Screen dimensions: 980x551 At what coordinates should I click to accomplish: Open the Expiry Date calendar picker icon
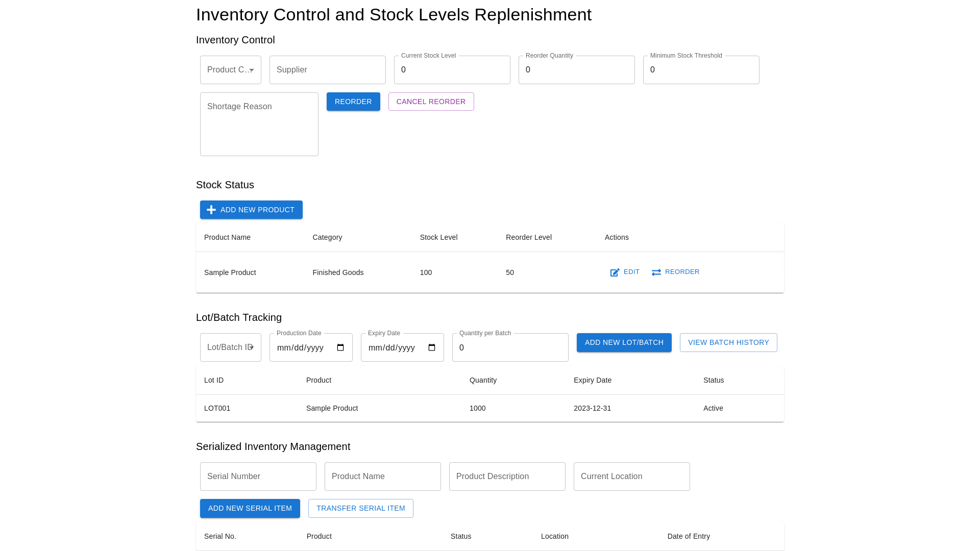pyautogui.click(x=432, y=347)
